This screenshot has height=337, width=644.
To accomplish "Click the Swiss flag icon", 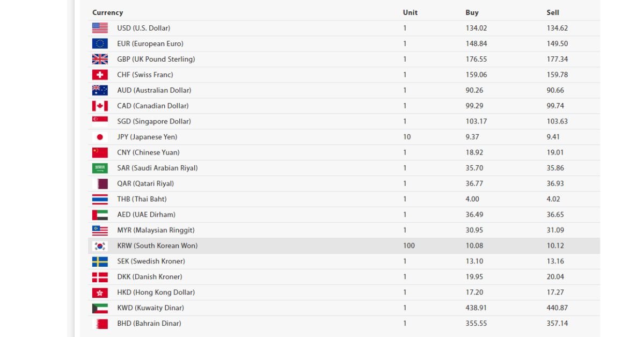I will (x=100, y=75).
